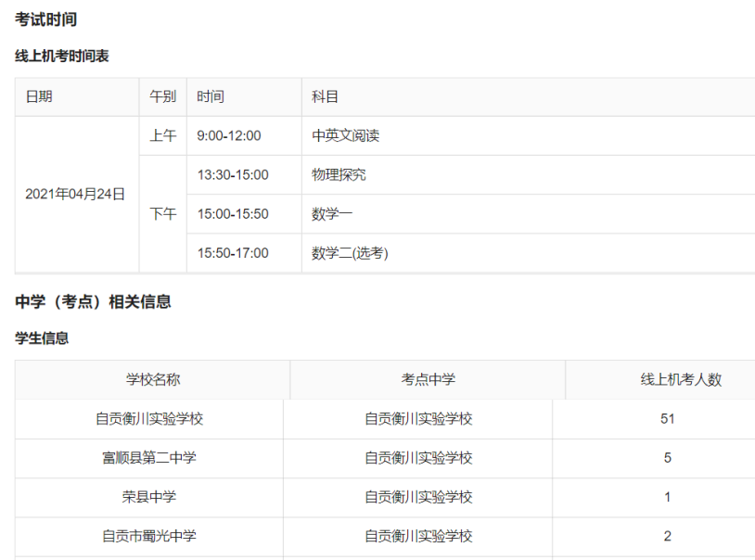Click the 13:30-15:00 time cell

233,174
